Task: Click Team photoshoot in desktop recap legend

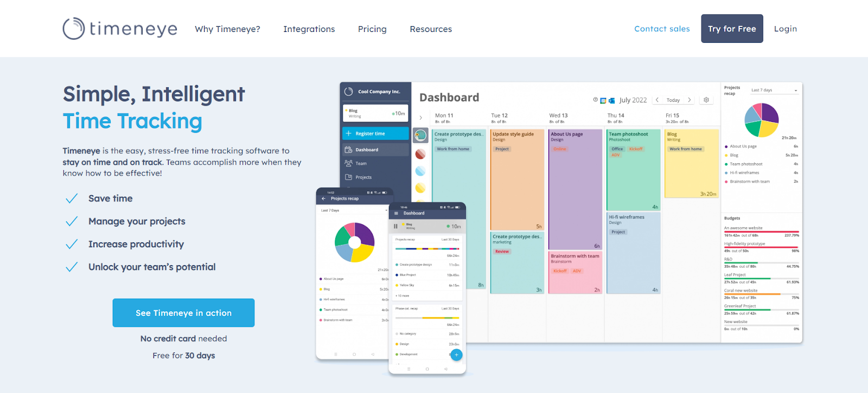Action: click(745, 164)
